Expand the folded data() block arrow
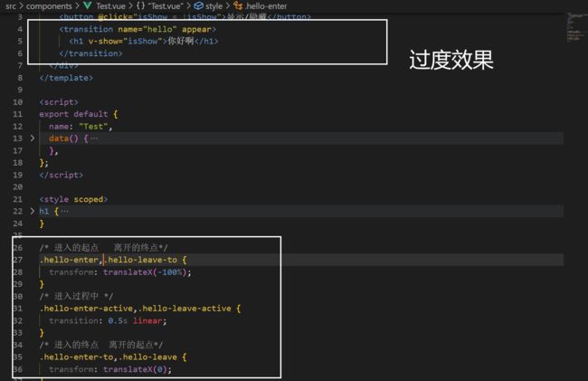The height and width of the screenshot is (381, 588). [x=33, y=138]
